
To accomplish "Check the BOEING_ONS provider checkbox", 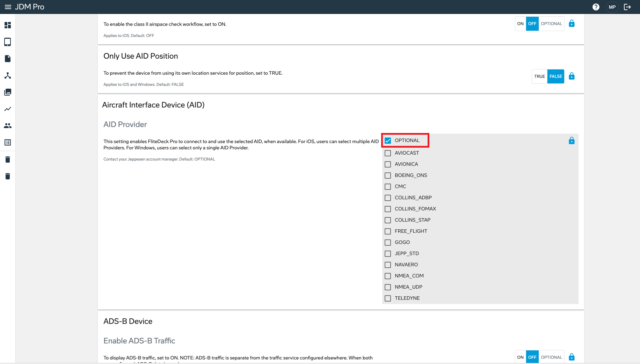I will pyautogui.click(x=388, y=176).
